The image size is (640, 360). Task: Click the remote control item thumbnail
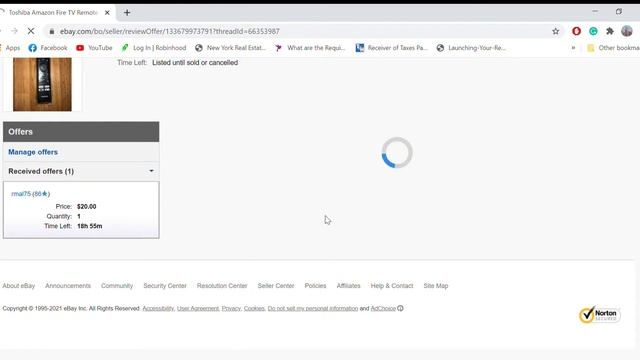coord(42,84)
